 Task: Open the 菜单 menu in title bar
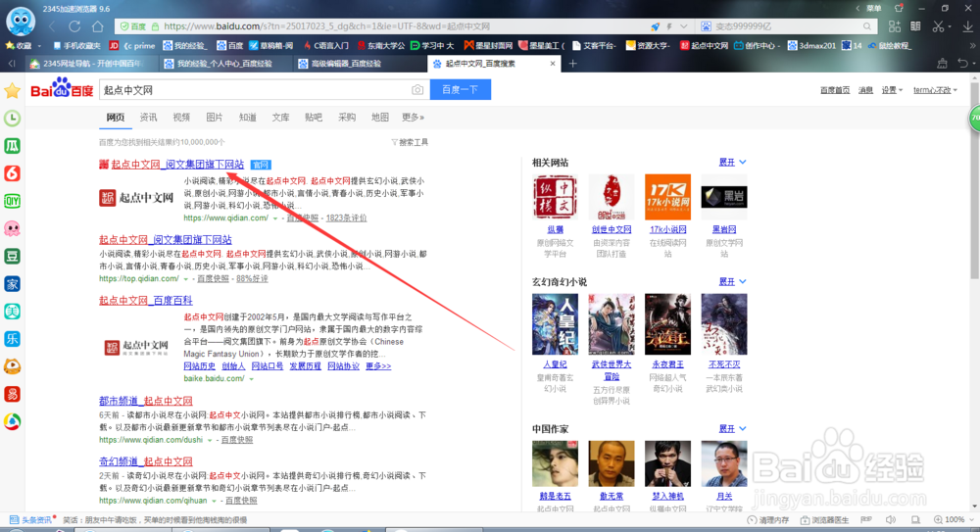tap(874, 8)
